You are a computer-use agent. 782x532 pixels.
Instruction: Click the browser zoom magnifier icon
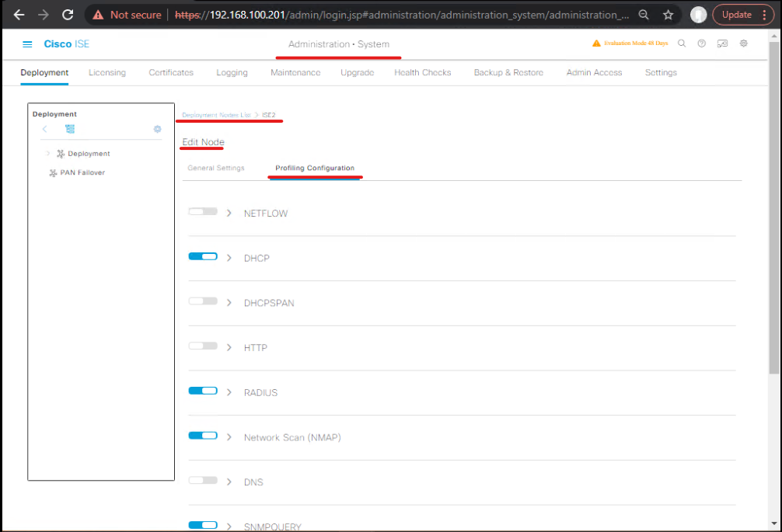[x=644, y=15]
